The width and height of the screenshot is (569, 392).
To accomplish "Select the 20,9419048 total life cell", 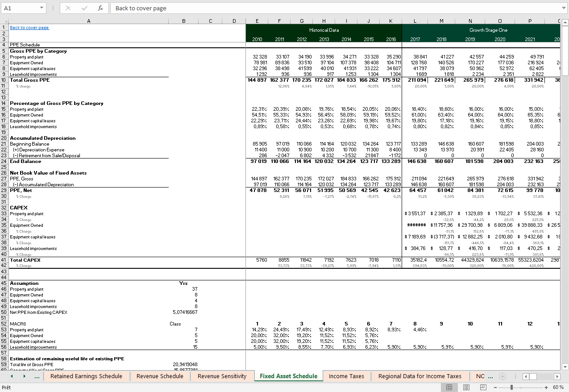I will pos(185,364).
